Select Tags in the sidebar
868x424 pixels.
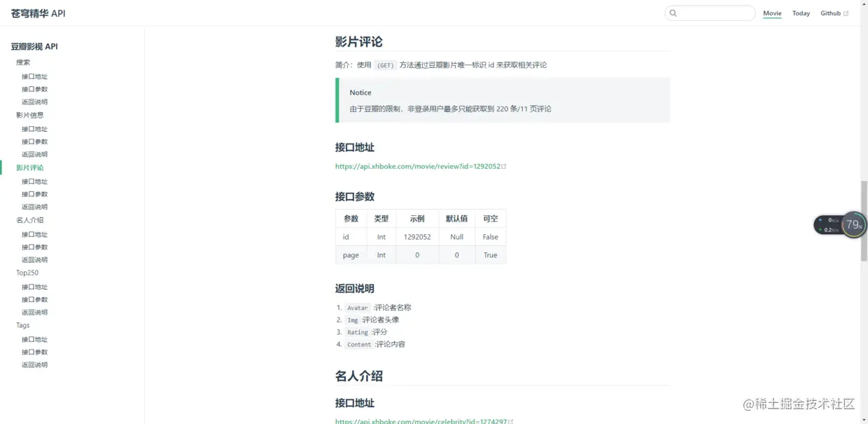(x=23, y=325)
